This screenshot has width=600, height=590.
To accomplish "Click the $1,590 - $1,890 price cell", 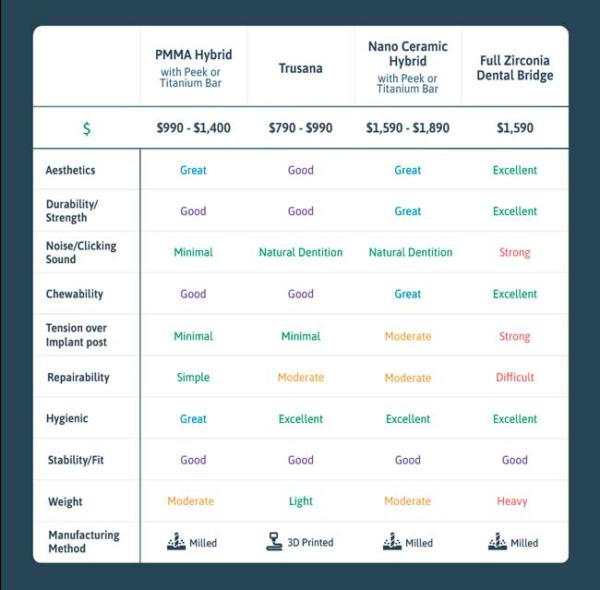I will point(407,129).
